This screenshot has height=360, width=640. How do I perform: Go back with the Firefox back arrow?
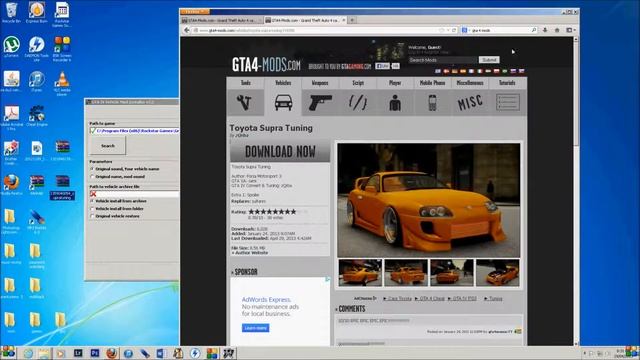(x=187, y=30)
